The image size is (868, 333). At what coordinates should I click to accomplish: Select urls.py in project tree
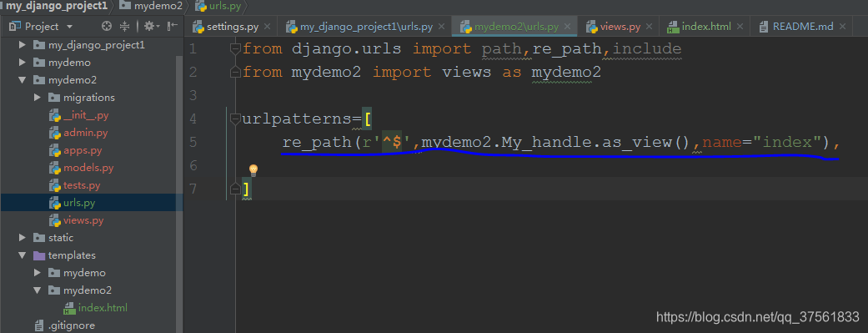pos(79,203)
